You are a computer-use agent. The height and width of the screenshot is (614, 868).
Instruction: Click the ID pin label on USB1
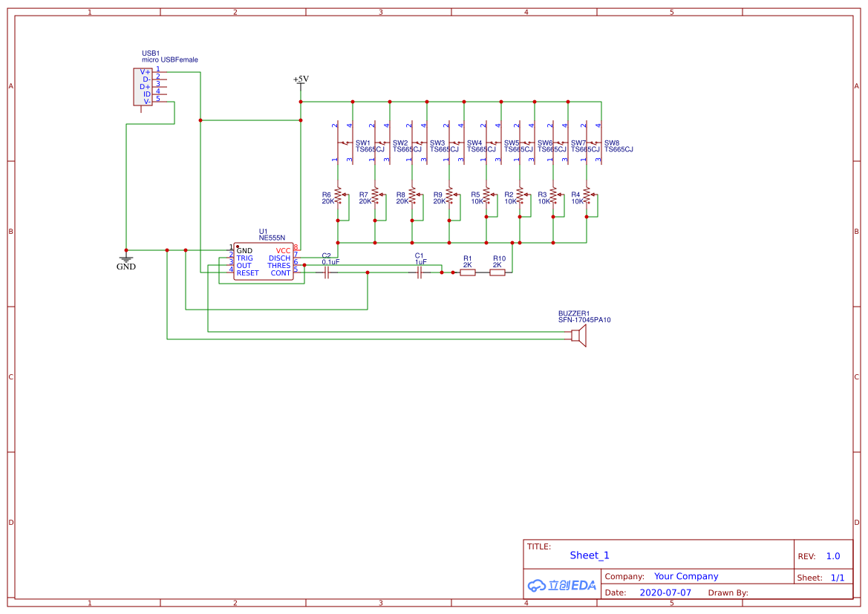(147, 94)
